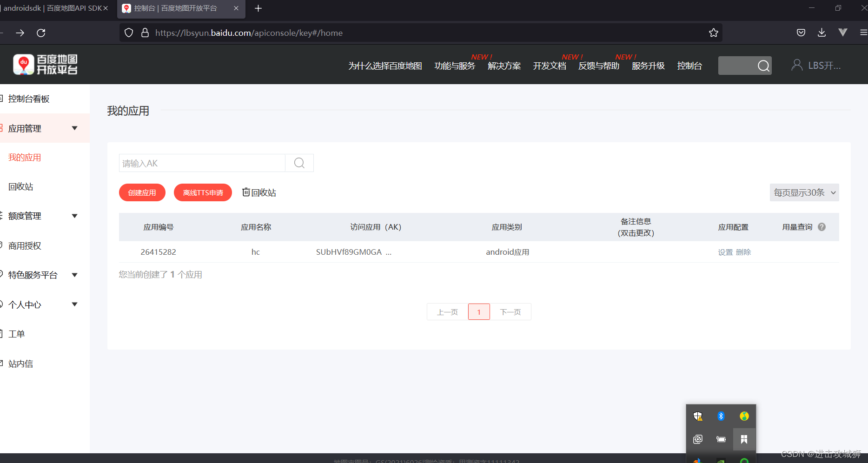Click the LBS开... account name
The image size is (868, 463).
pyautogui.click(x=824, y=66)
